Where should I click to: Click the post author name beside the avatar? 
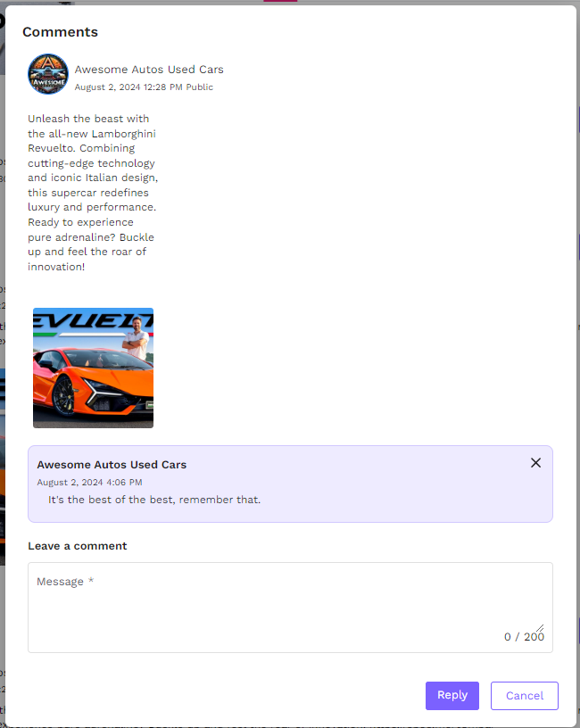tap(149, 70)
